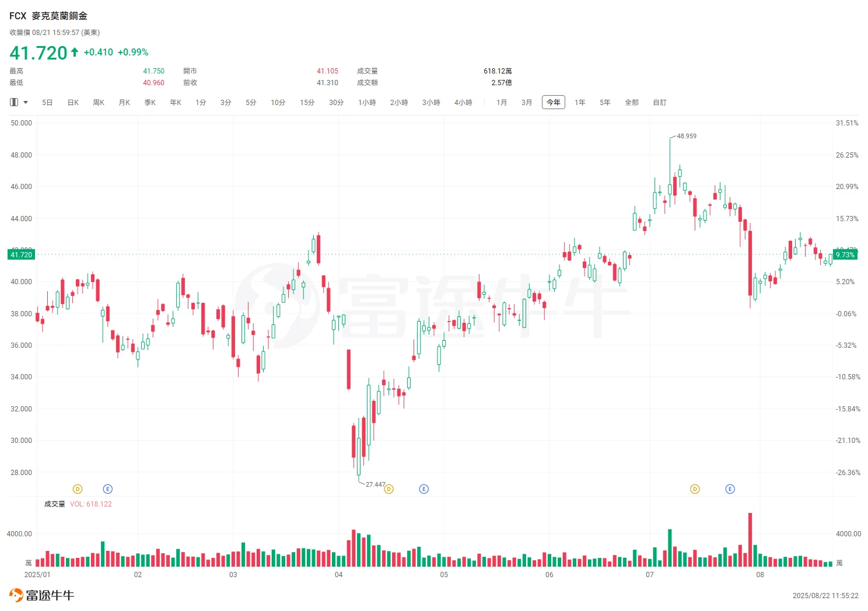Expand the chart type dropdown arrow
This screenshot has width=868, height=611.
point(26,102)
